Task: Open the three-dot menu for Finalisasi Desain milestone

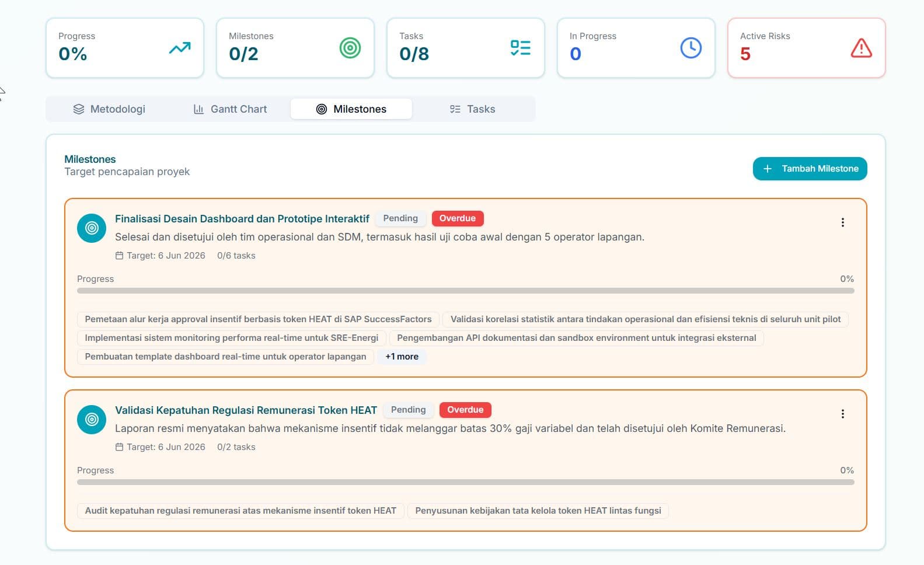Action: click(843, 222)
